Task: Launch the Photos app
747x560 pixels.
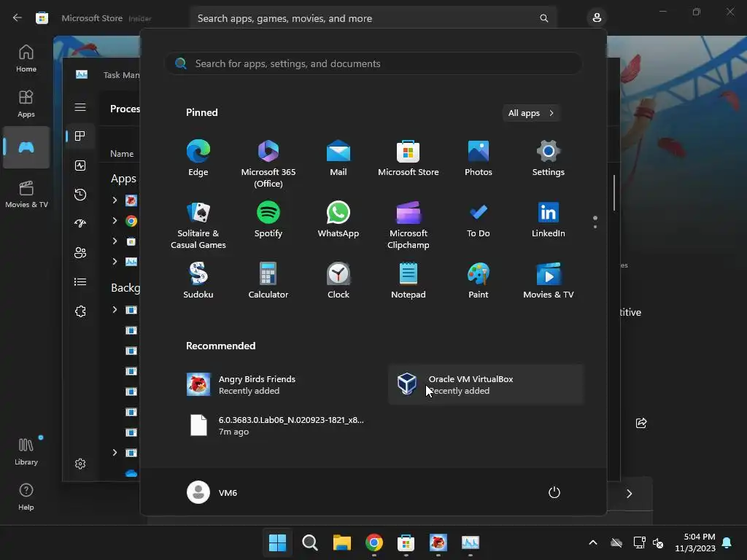Action: tap(479, 158)
